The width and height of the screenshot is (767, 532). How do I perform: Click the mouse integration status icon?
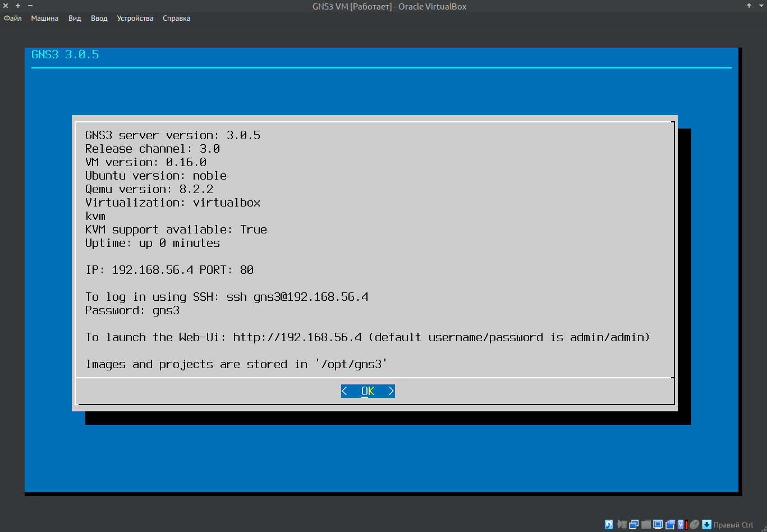tap(694, 525)
